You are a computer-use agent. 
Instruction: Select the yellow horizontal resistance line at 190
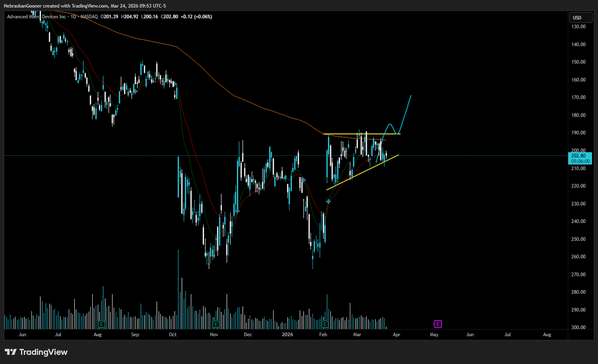pos(361,134)
